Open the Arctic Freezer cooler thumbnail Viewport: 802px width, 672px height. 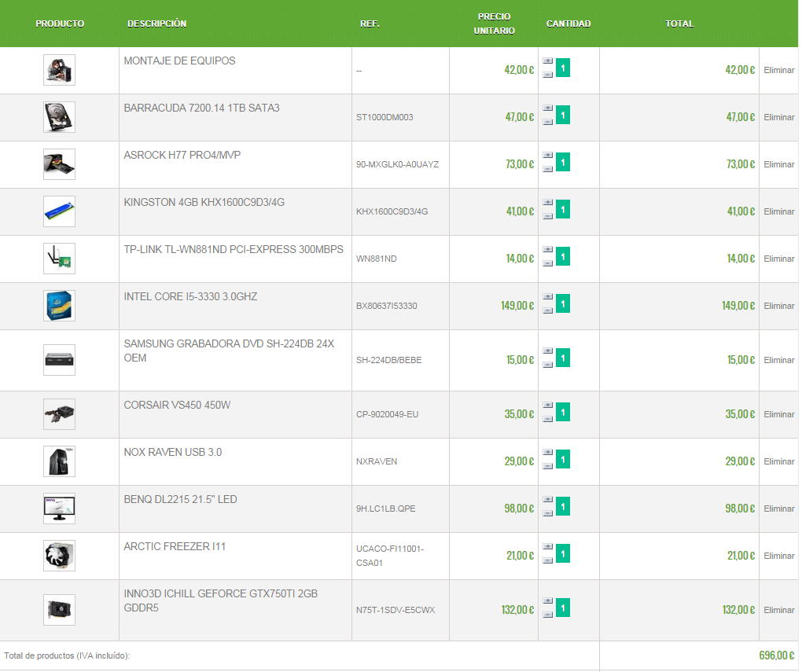pyautogui.click(x=59, y=555)
